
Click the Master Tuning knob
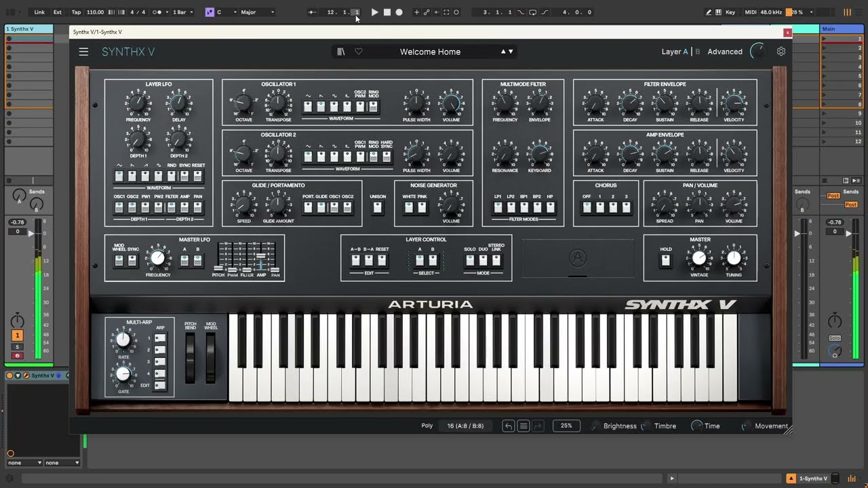[x=734, y=258]
